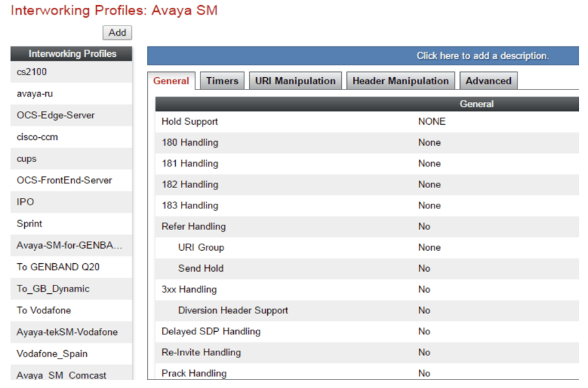Click the 183 Handling label
Image resolution: width=588 pixels, height=388 pixels.
click(189, 206)
